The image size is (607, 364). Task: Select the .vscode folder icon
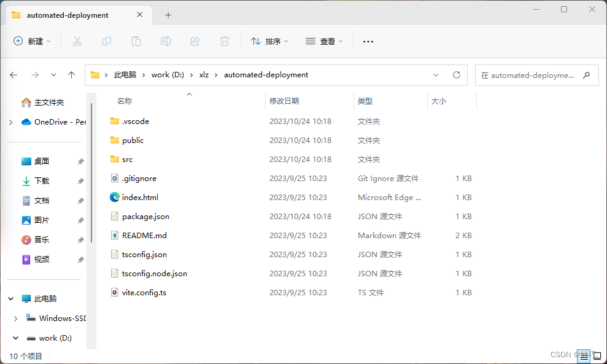[115, 121]
